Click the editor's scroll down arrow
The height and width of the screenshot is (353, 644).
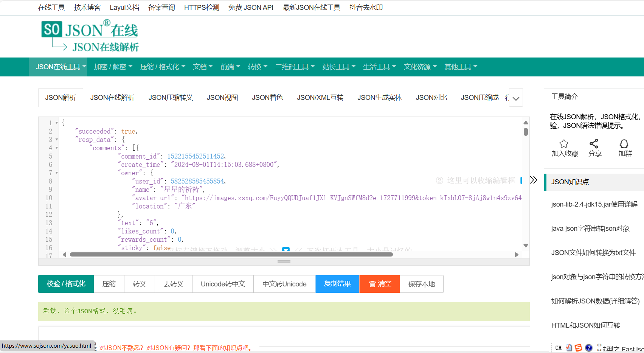pos(526,246)
